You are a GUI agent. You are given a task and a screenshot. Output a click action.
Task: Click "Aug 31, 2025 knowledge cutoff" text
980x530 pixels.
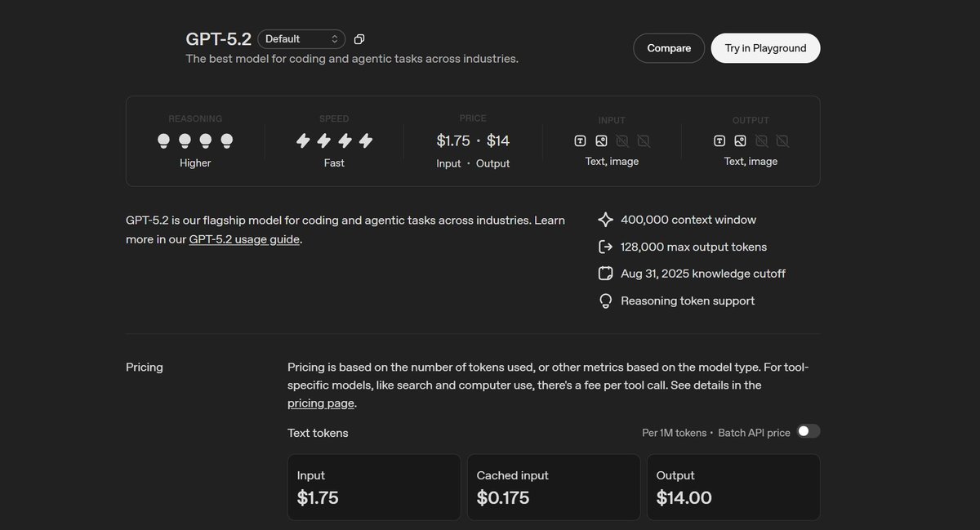point(703,274)
